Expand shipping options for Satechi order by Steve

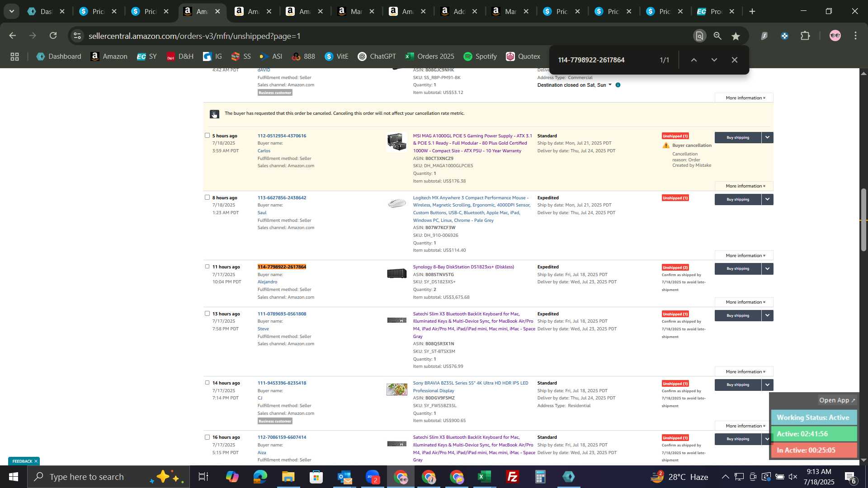click(767, 315)
